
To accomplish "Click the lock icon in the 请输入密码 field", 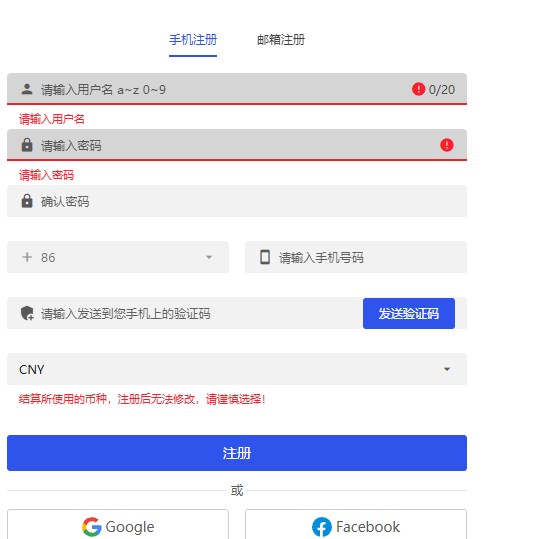I will click(27, 145).
